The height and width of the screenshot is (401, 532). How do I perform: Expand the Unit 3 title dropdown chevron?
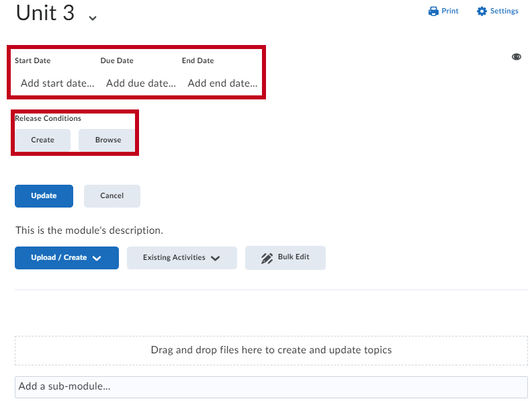(x=93, y=18)
